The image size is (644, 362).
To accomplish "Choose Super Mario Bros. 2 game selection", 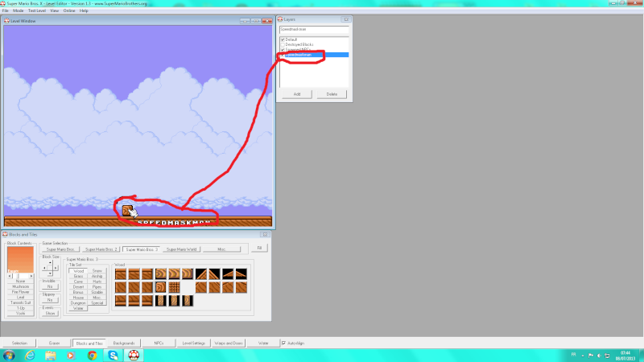I will (101, 249).
